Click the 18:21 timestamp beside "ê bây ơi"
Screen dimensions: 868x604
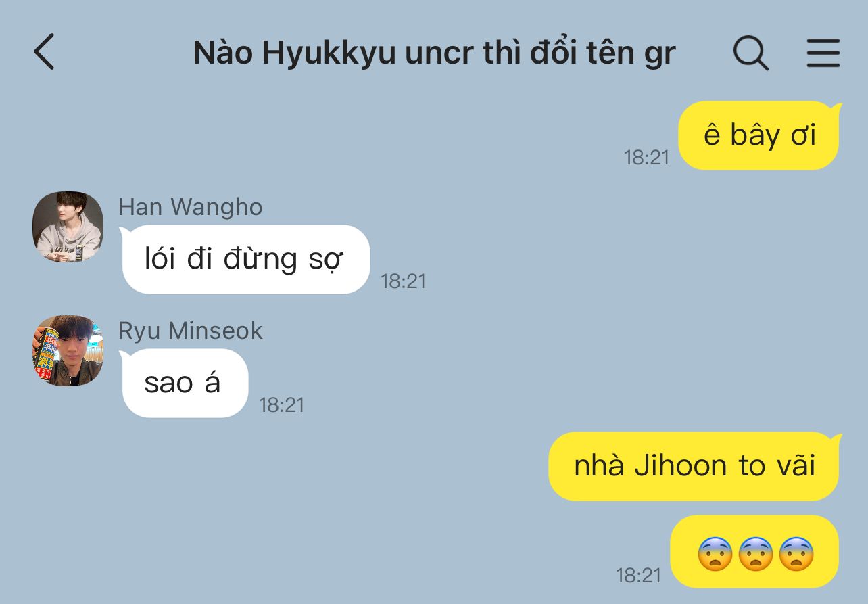coord(646,158)
